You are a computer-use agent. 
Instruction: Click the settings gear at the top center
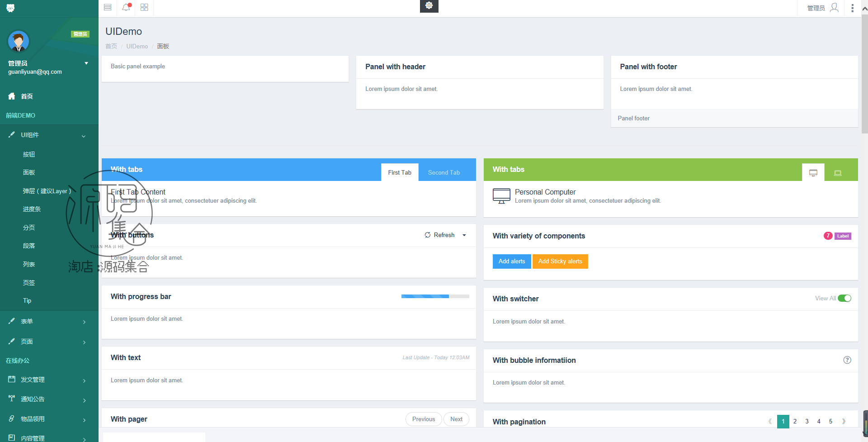click(429, 5)
